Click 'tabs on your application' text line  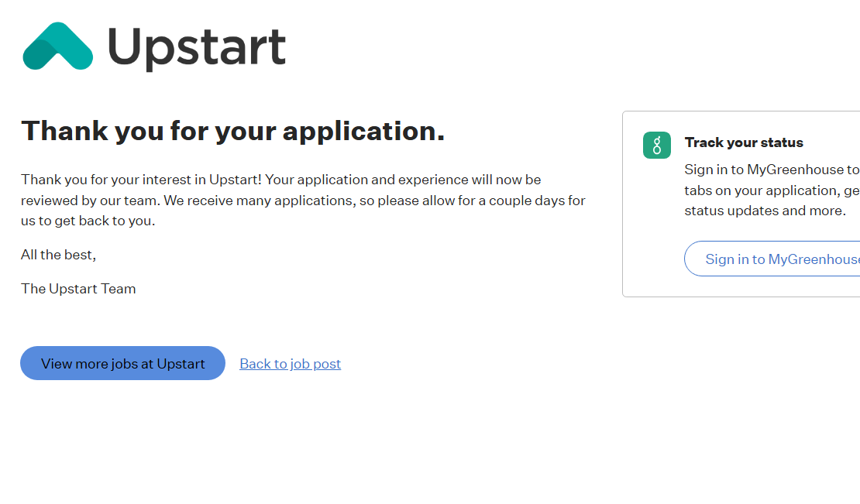(x=771, y=190)
